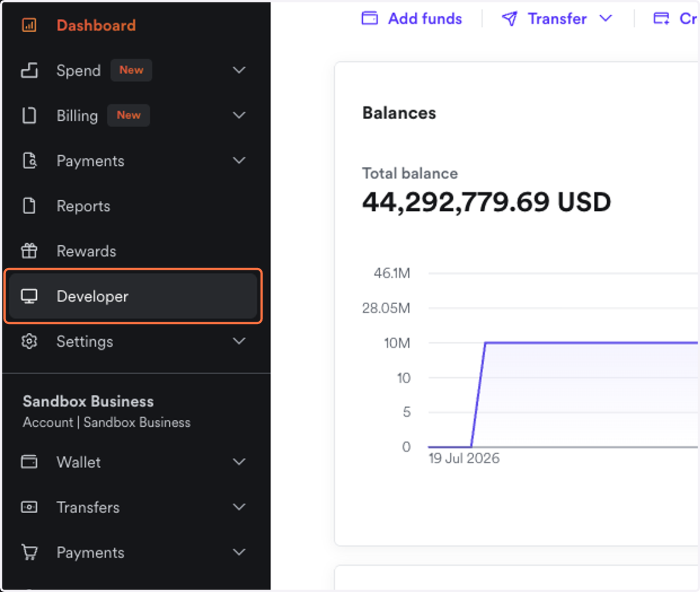Open the Transfer dropdown arrow
Image resolution: width=700 pixels, height=592 pixels.
pos(606,19)
